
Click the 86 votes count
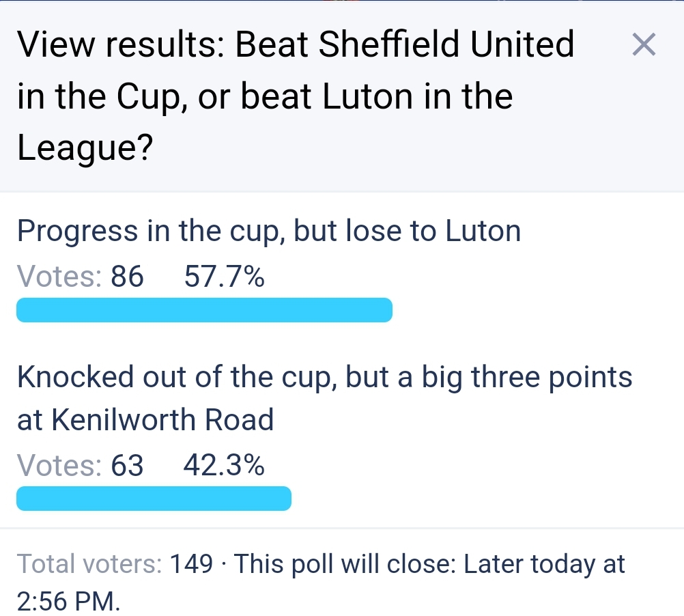pyautogui.click(x=127, y=277)
